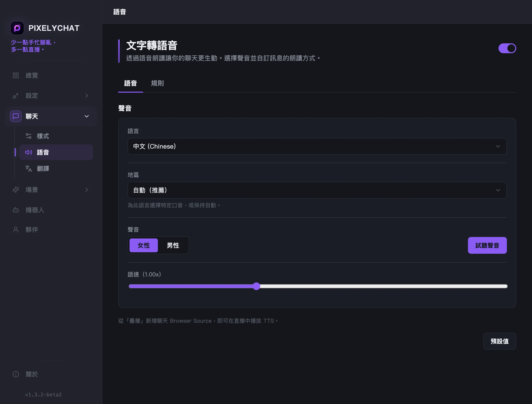Image resolution: width=532 pixels, height=404 pixels.
Task: Disable the text-to-speech master toggle
Action: coord(507,48)
